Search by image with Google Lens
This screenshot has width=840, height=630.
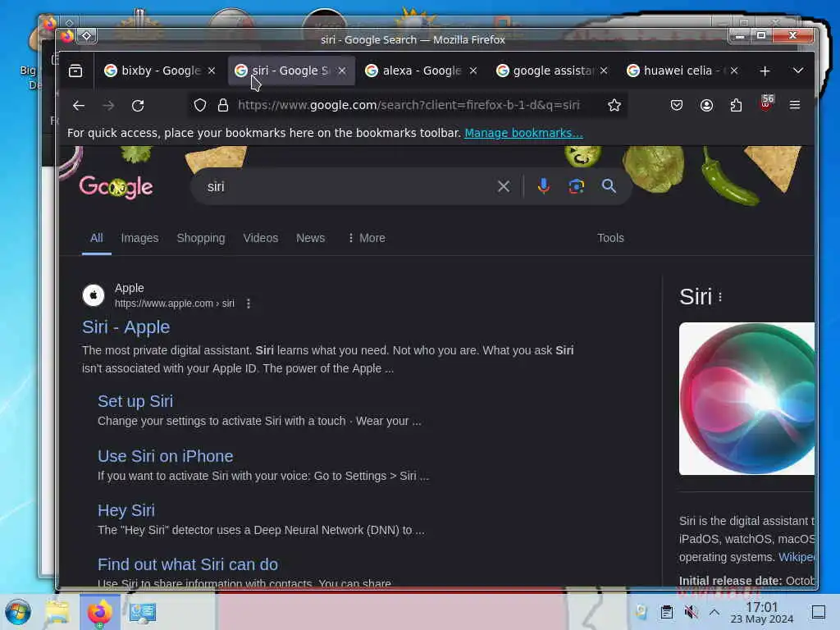tap(576, 186)
